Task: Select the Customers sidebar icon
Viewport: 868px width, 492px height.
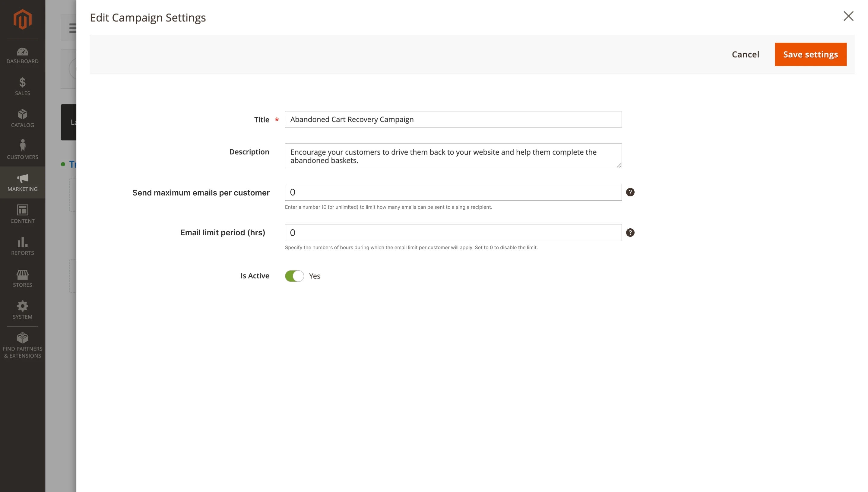Action: [x=22, y=150]
